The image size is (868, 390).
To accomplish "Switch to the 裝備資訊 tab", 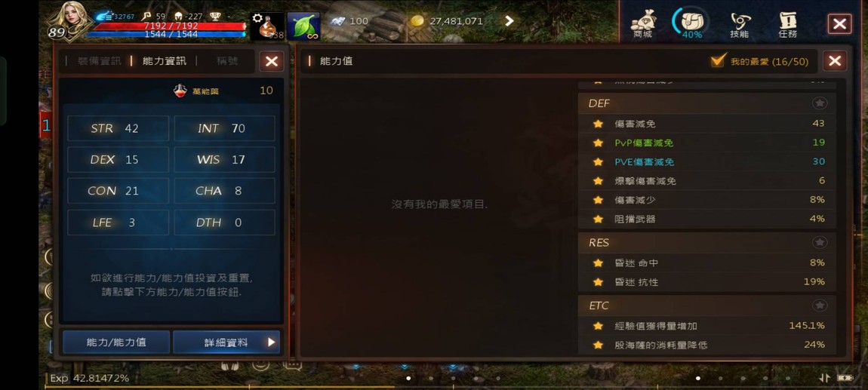I will point(99,61).
